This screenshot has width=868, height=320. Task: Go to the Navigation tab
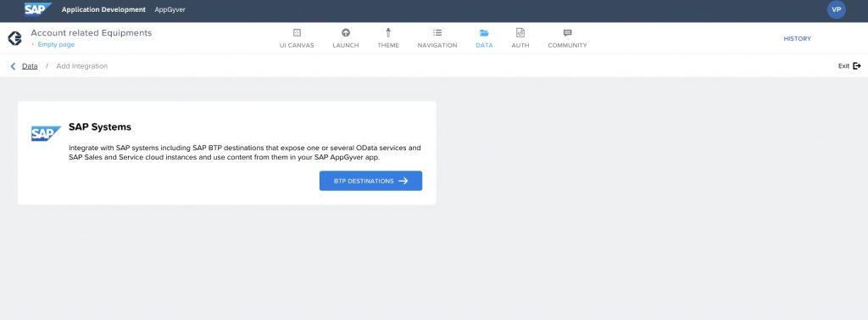coord(437,38)
